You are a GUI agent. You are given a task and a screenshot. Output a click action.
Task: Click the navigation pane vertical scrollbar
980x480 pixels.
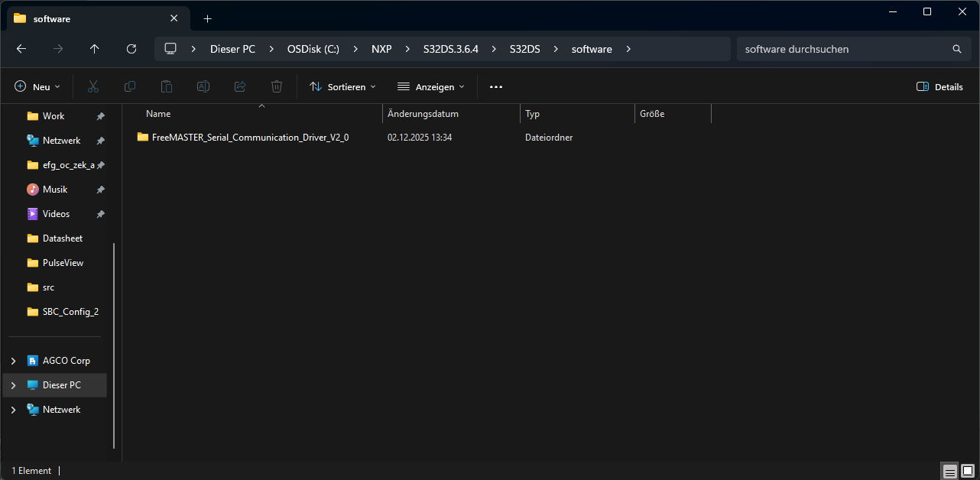pos(115,346)
